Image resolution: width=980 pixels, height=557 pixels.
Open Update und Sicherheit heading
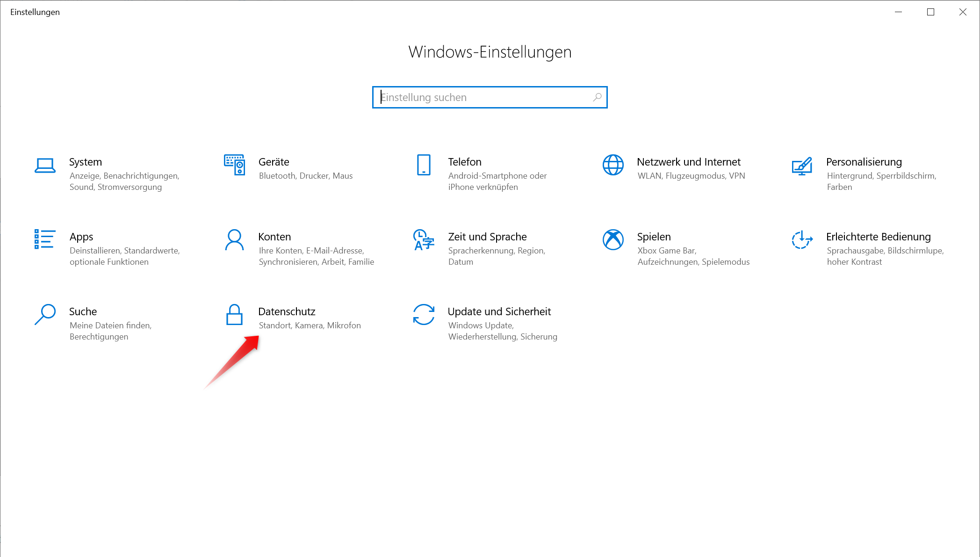pyautogui.click(x=499, y=311)
